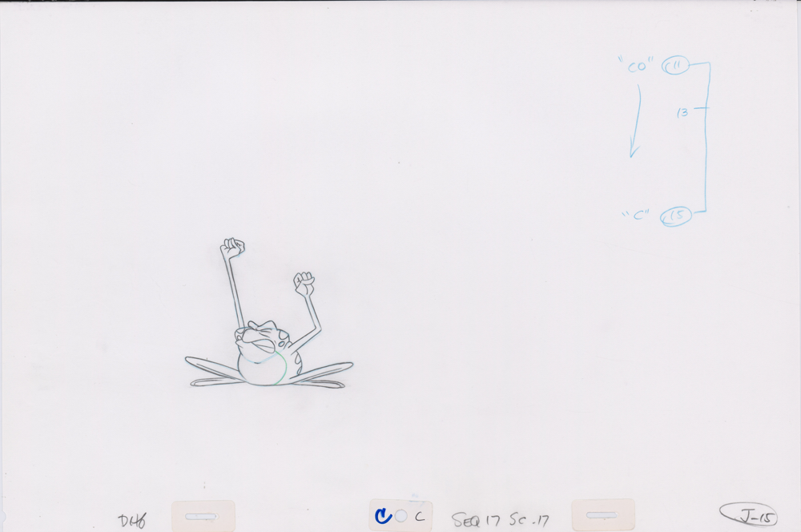This screenshot has width=801, height=532.
Task: Click the "SEQ 17 SC. 17" text
Action: 501,520
